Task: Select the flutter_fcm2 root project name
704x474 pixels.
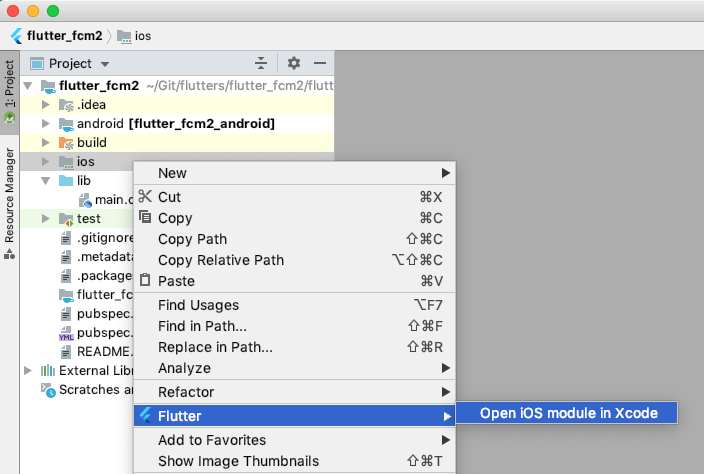Action: [x=99, y=86]
